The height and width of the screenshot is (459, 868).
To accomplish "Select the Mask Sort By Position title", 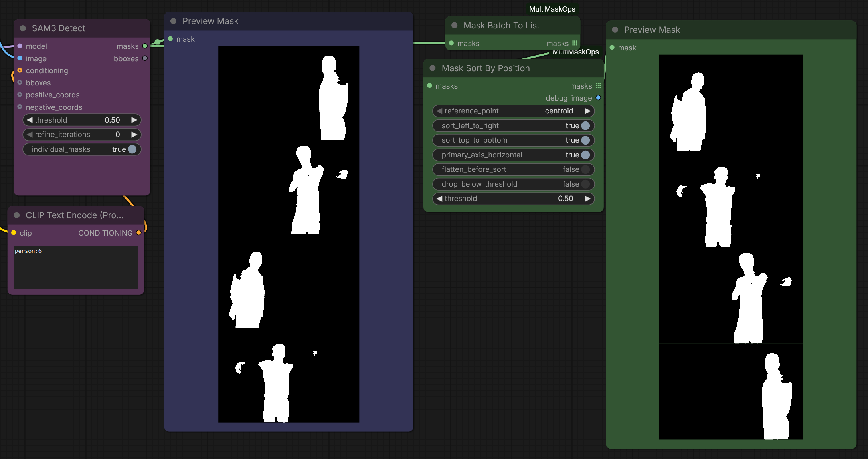I will tap(486, 68).
